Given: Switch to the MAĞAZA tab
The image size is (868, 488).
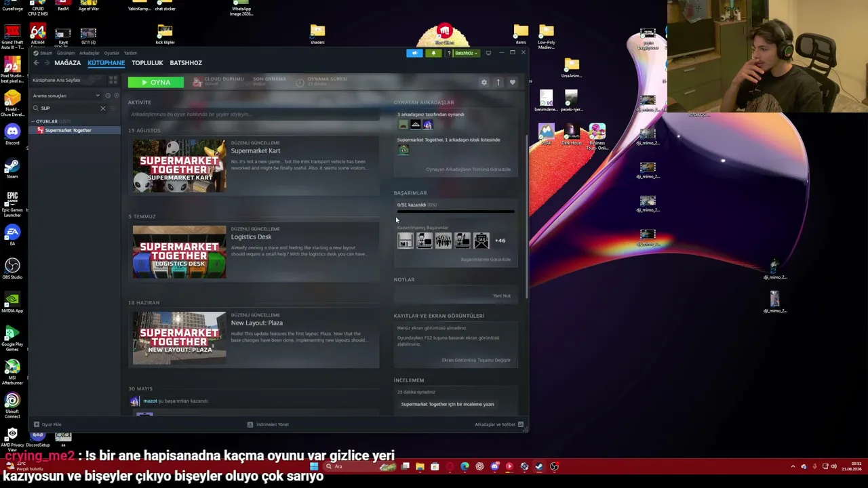Looking at the screenshot, I should coord(67,63).
